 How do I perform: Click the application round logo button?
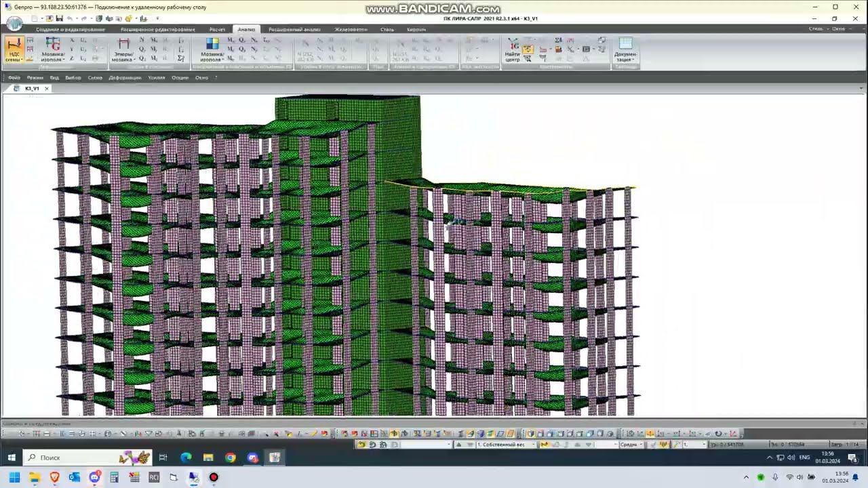coord(14,24)
